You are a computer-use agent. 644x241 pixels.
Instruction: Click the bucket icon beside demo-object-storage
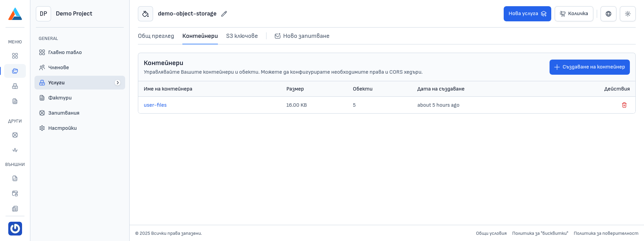(145, 14)
